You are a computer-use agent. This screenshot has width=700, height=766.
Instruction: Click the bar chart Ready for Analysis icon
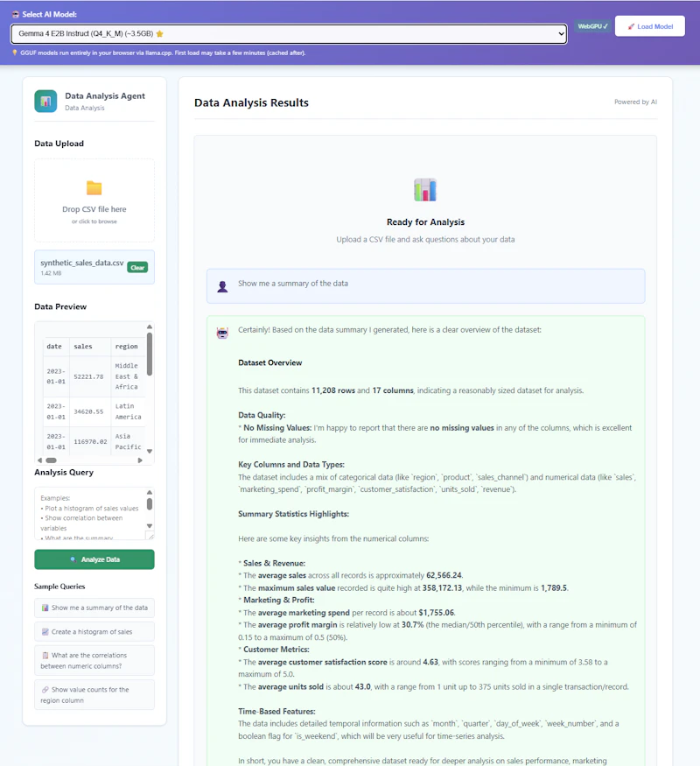click(425, 190)
